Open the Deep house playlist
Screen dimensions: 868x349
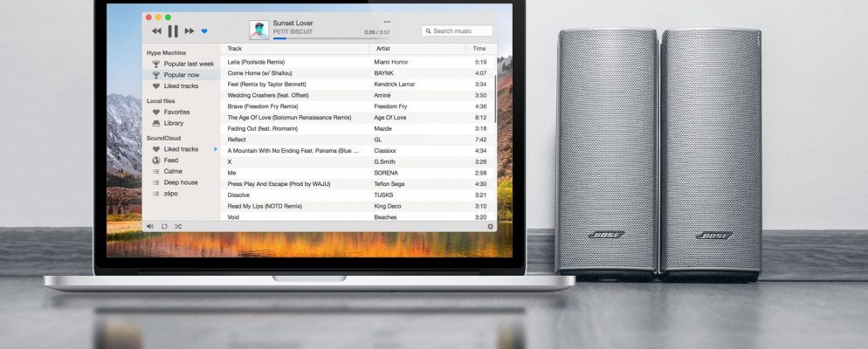point(183,182)
